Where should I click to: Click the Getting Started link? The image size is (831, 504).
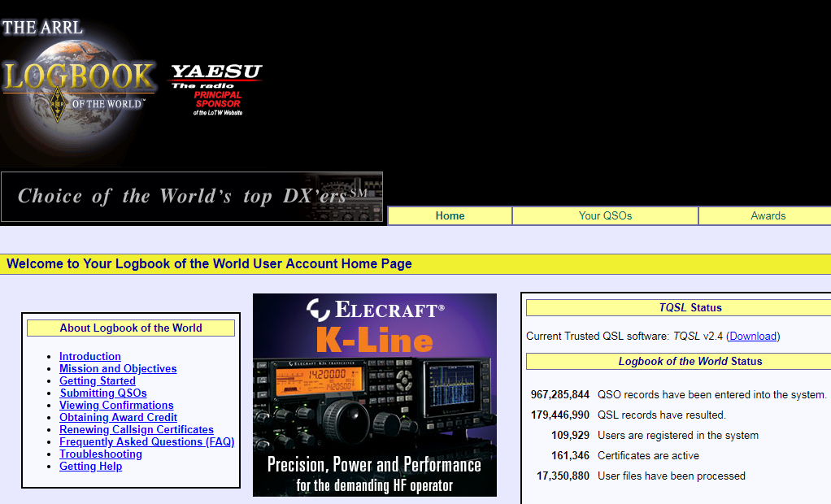coord(98,381)
